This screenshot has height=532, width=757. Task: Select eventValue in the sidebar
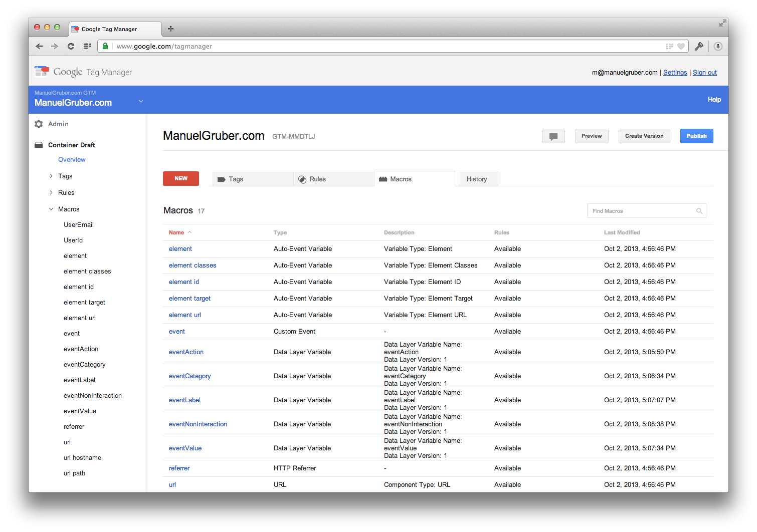pyautogui.click(x=80, y=411)
